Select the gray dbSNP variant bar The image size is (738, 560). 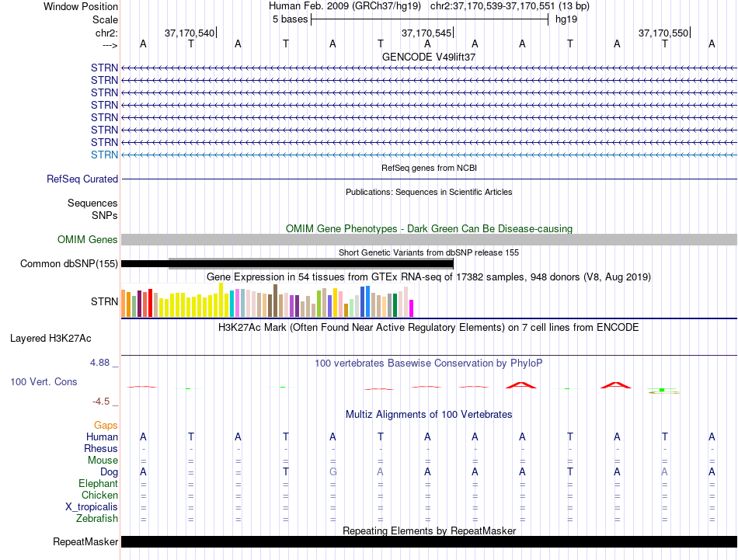pos(311,263)
